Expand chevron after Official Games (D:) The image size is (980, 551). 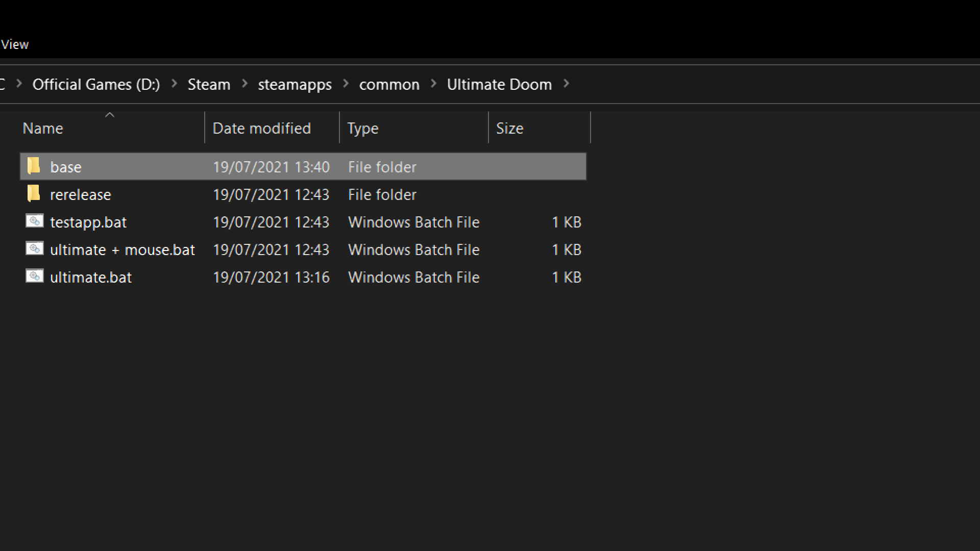pyautogui.click(x=174, y=84)
